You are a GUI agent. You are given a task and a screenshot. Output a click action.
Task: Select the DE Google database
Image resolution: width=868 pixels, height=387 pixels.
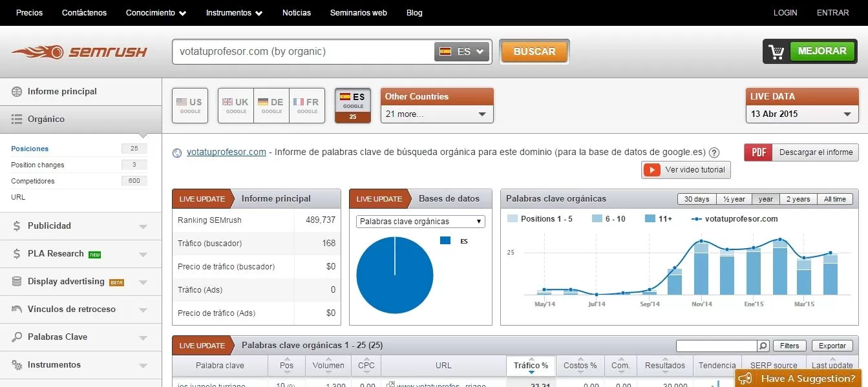(271, 105)
